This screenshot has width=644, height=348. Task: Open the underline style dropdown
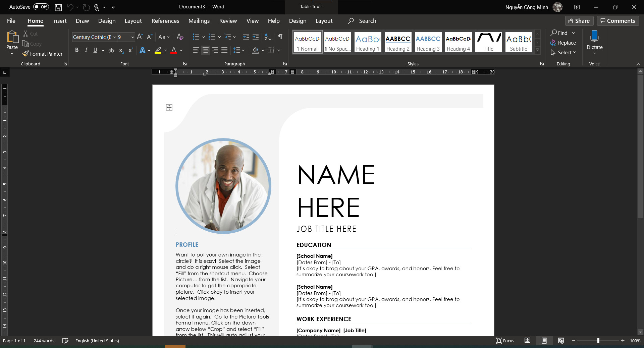[103, 50]
